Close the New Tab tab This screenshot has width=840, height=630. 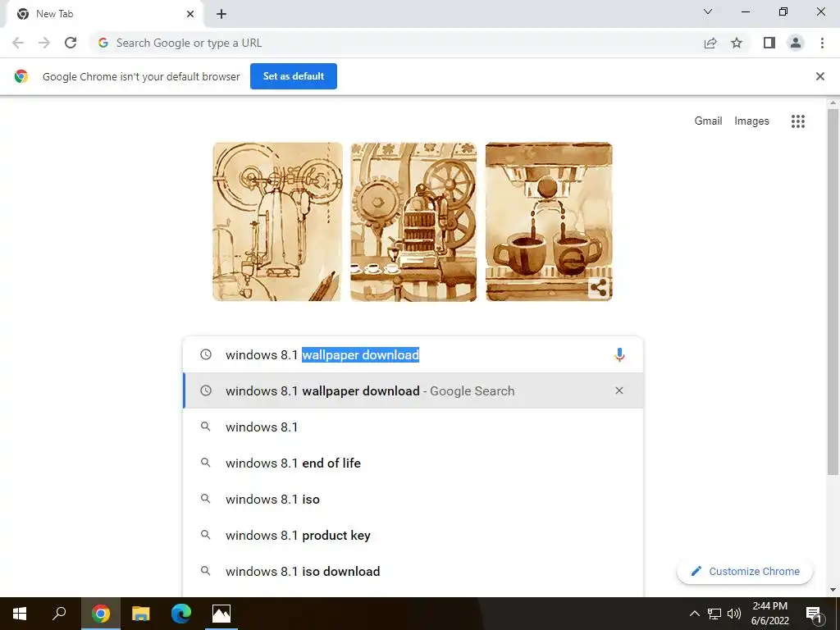tap(190, 14)
